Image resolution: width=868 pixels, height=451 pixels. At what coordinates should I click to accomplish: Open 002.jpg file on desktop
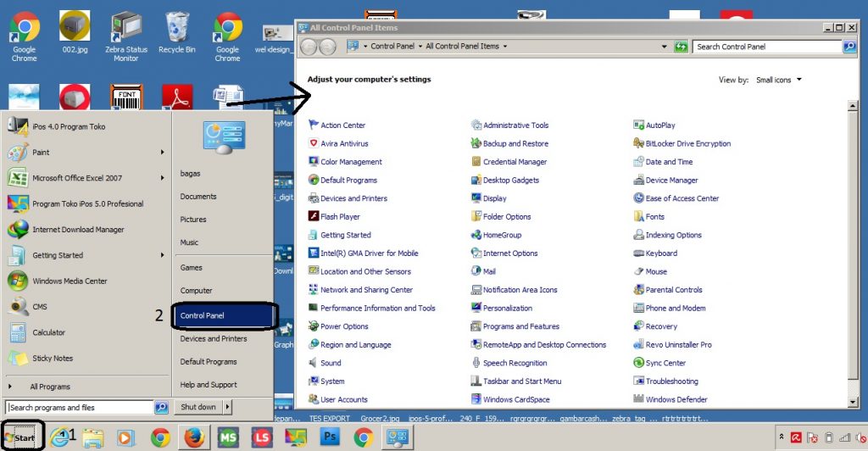pos(75,31)
